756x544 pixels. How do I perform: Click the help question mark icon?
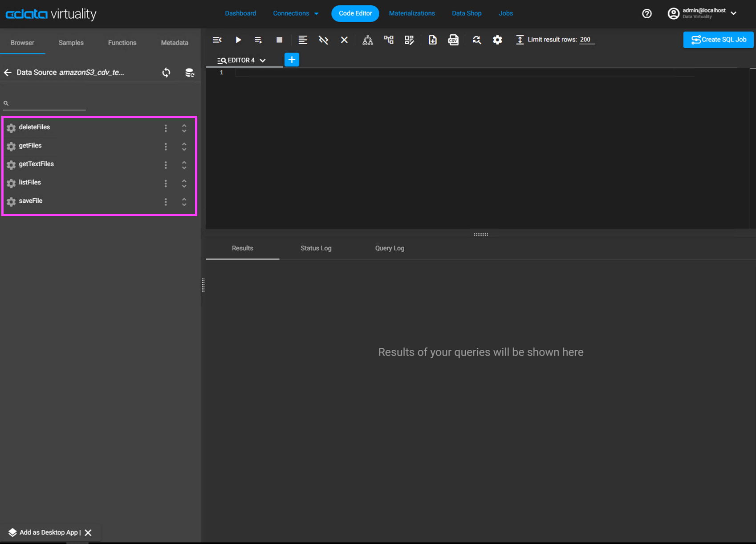646,14
